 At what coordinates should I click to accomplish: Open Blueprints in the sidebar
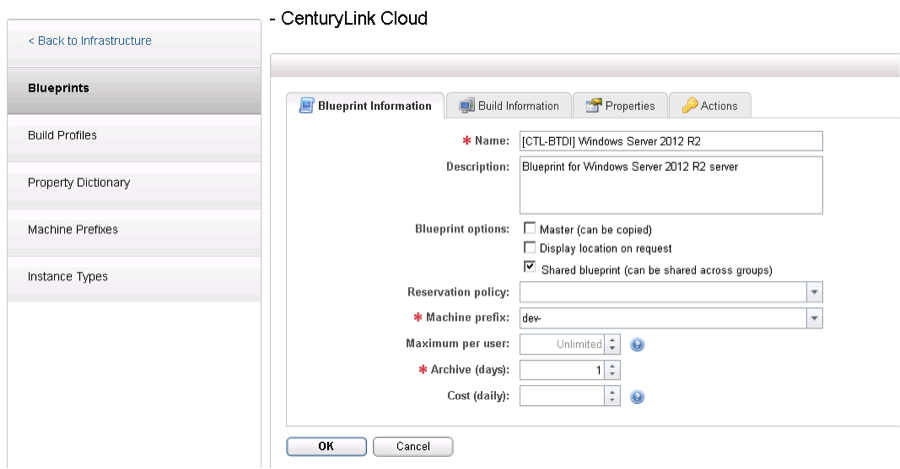pos(134,91)
